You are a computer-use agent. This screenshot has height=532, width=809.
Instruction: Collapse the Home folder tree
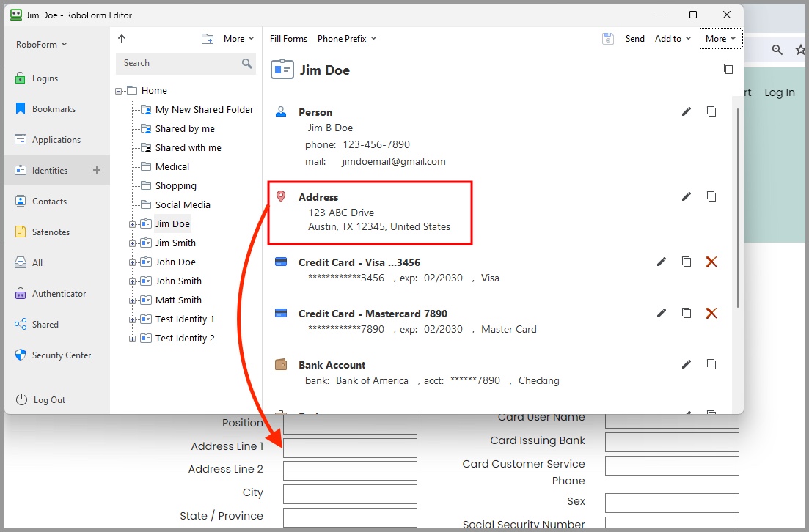click(119, 92)
